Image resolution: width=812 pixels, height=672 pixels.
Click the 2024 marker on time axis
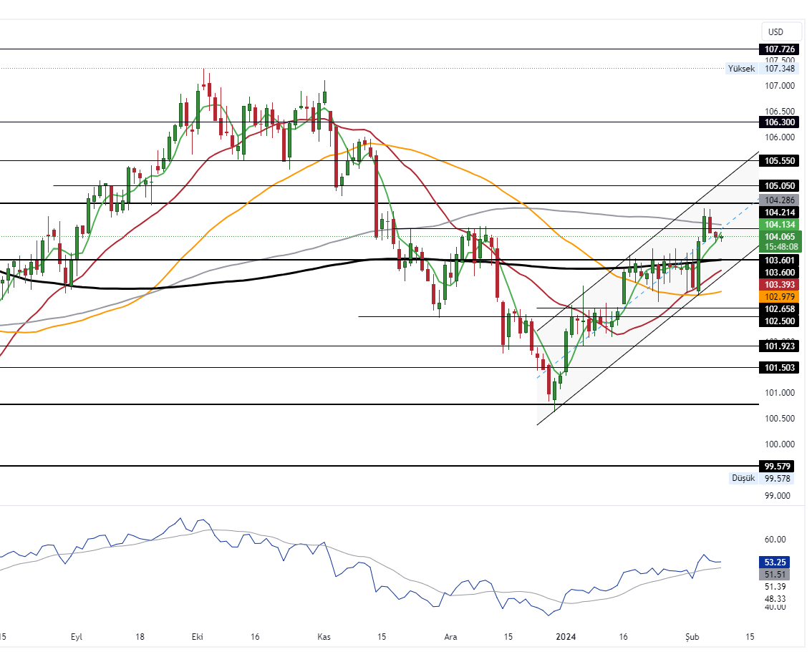[x=566, y=636]
